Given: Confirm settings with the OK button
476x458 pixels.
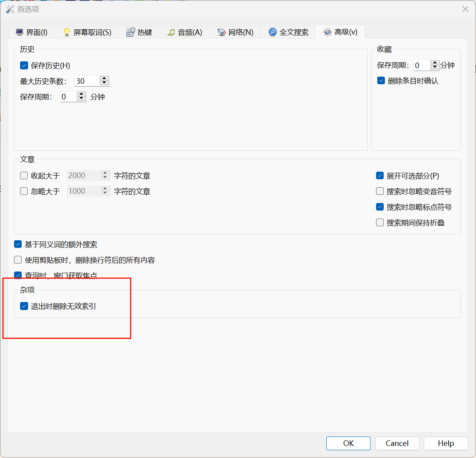Looking at the screenshot, I should tap(348, 444).
